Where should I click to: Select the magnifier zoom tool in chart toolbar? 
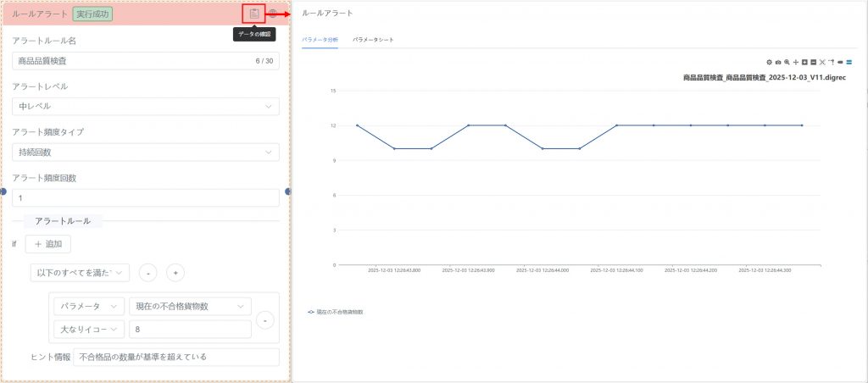(x=787, y=63)
